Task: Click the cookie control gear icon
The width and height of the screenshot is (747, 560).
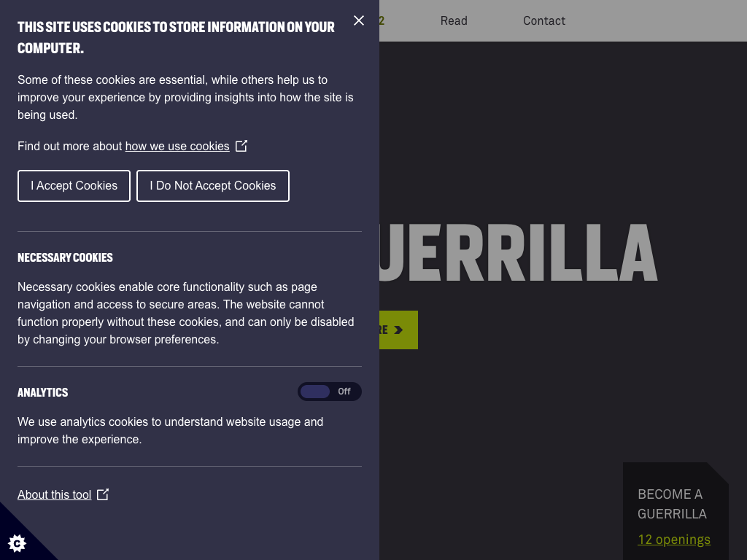Action: click(17, 542)
